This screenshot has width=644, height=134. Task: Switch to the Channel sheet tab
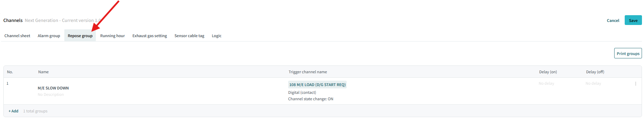pos(17,36)
